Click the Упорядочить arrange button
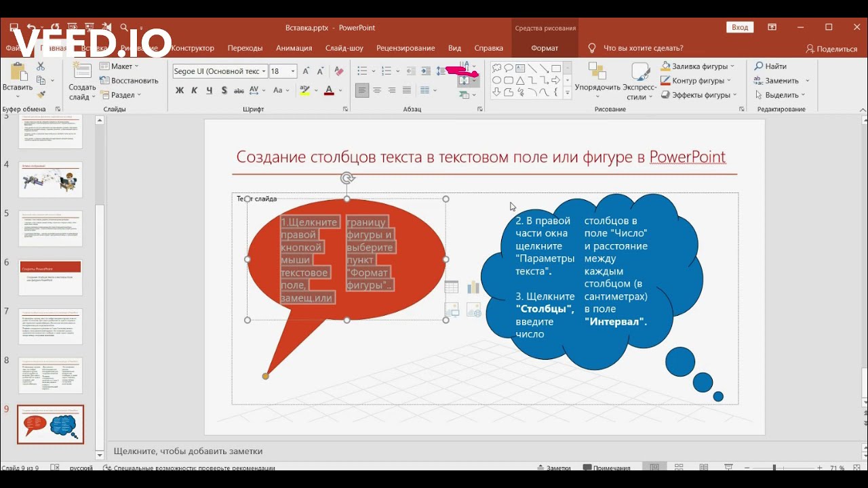The width and height of the screenshot is (868, 488). click(x=597, y=80)
